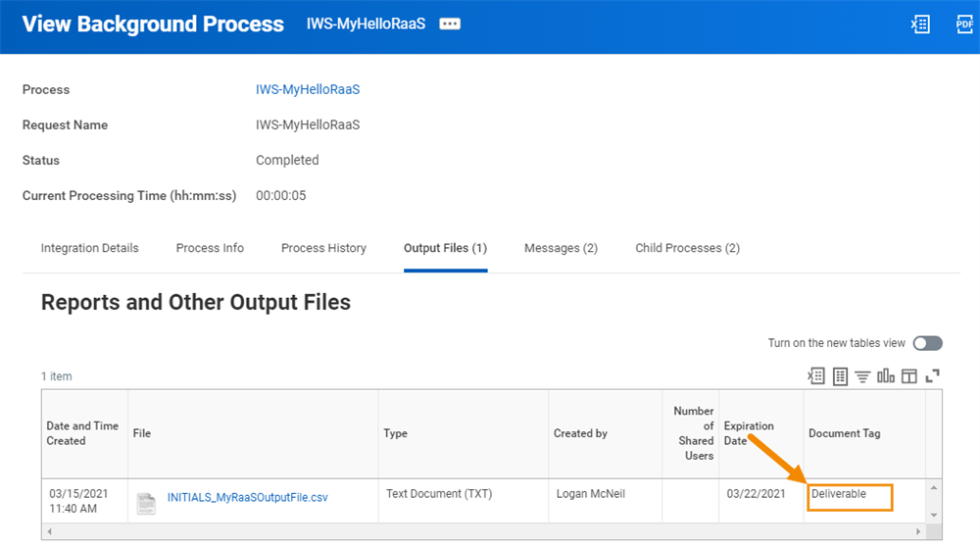
Task: Open the IWS-MyHelloRaaS process link
Action: (308, 89)
